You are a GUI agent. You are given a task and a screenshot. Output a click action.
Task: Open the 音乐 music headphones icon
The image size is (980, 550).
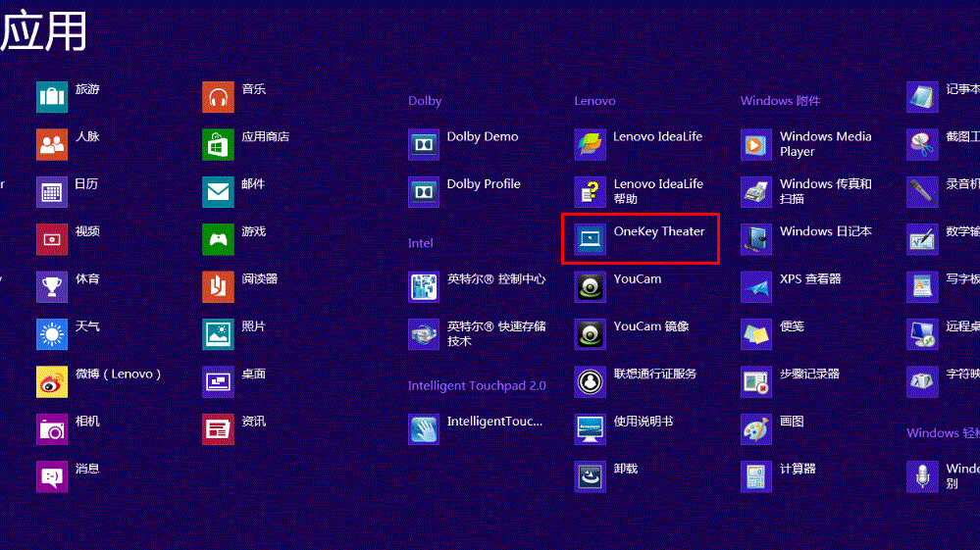click(218, 97)
